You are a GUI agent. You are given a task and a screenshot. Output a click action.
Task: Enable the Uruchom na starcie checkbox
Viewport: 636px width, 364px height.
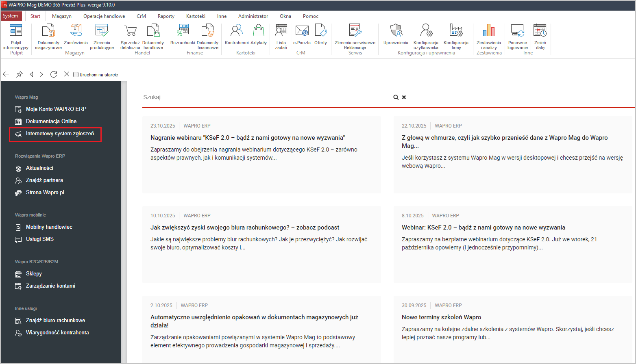click(76, 74)
